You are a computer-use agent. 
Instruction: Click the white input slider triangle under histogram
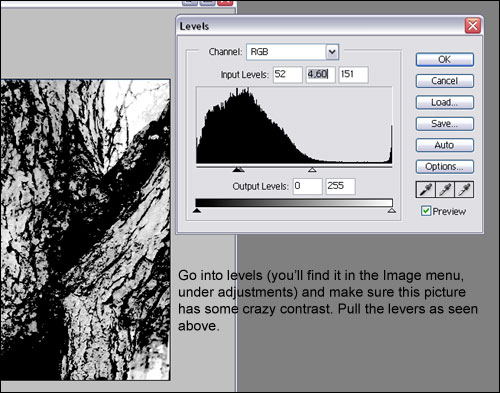point(312,170)
